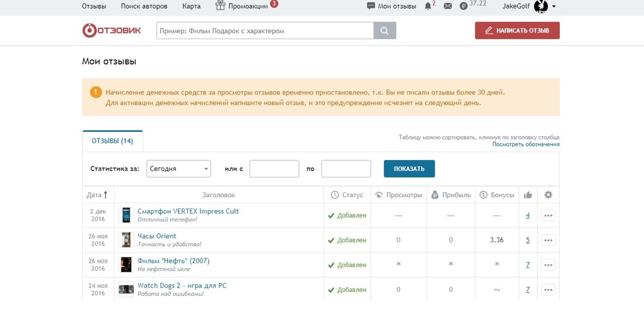Open the Отзовик logo home link

pyautogui.click(x=112, y=31)
